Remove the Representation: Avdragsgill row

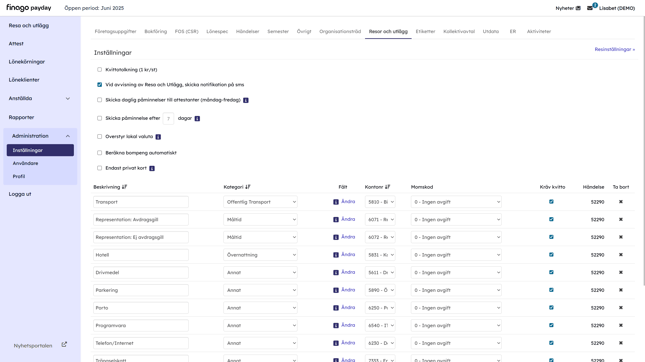pos(621,219)
